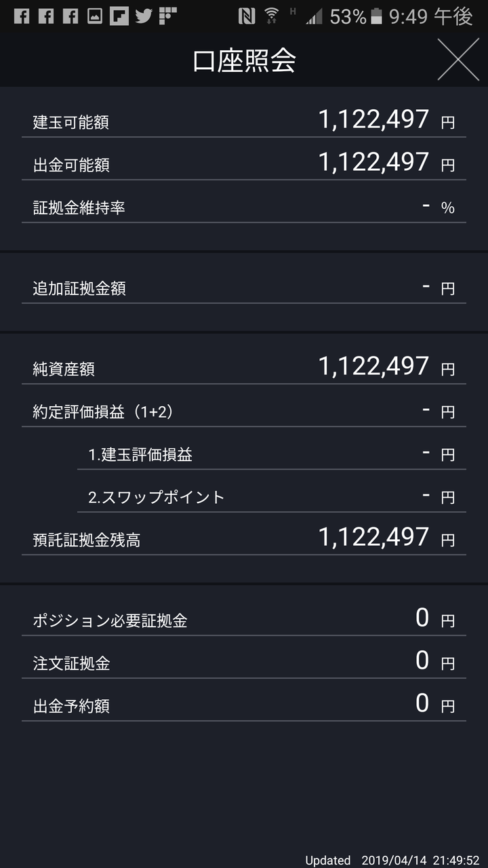Open the gallery image notification icon
This screenshot has width=488, height=868.
[x=95, y=16]
